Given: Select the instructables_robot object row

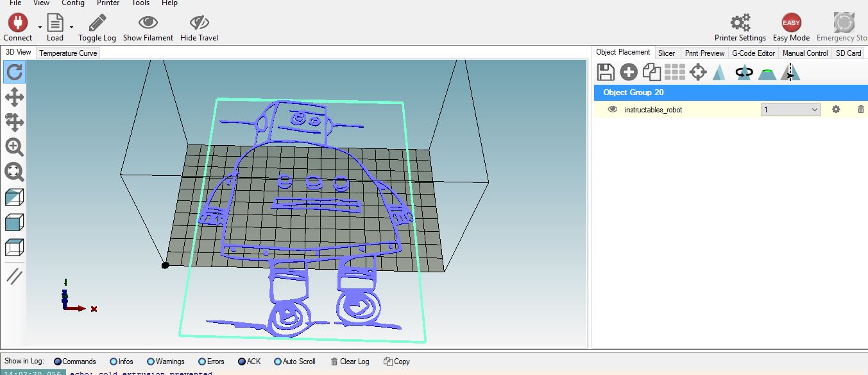Looking at the screenshot, I should [730, 110].
